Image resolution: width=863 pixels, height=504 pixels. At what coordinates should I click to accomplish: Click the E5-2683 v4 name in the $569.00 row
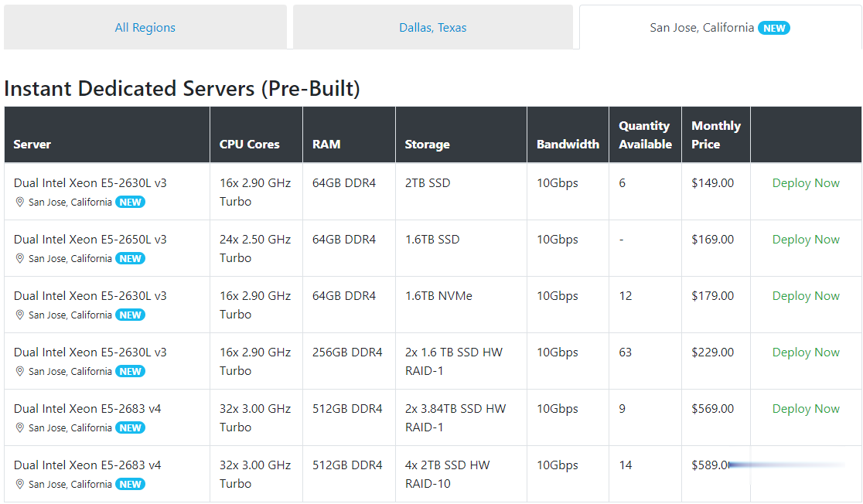(87, 408)
